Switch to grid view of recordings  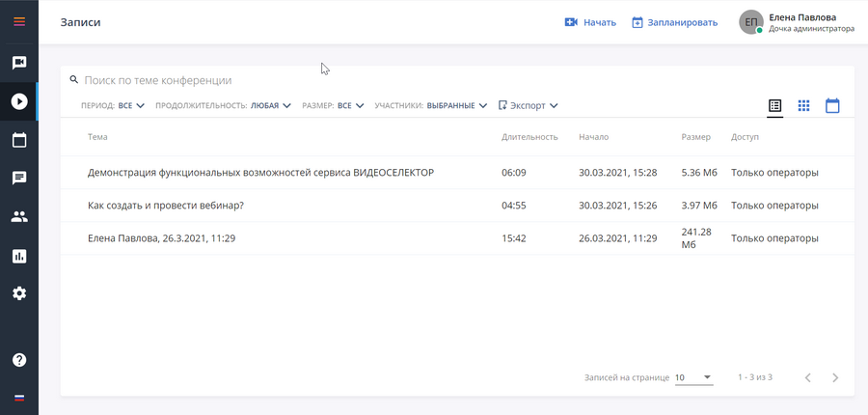tap(803, 105)
